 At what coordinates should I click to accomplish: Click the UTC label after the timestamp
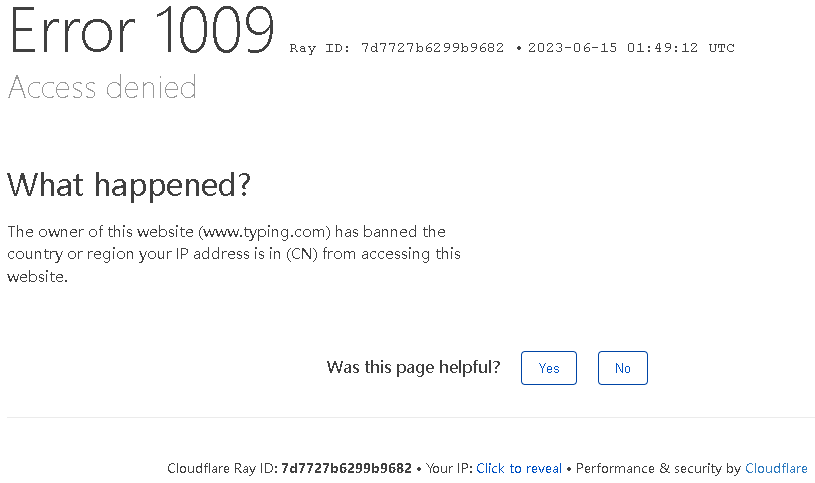721,48
